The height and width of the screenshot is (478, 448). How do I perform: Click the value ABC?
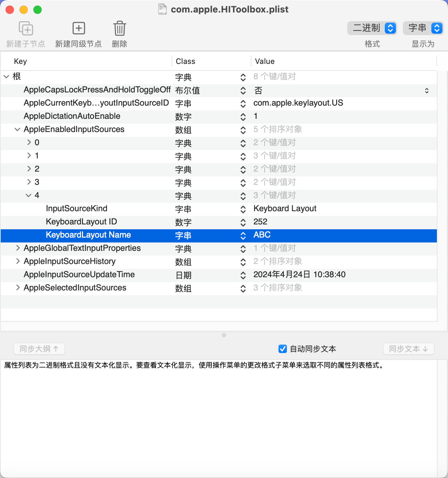click(262, 235)
